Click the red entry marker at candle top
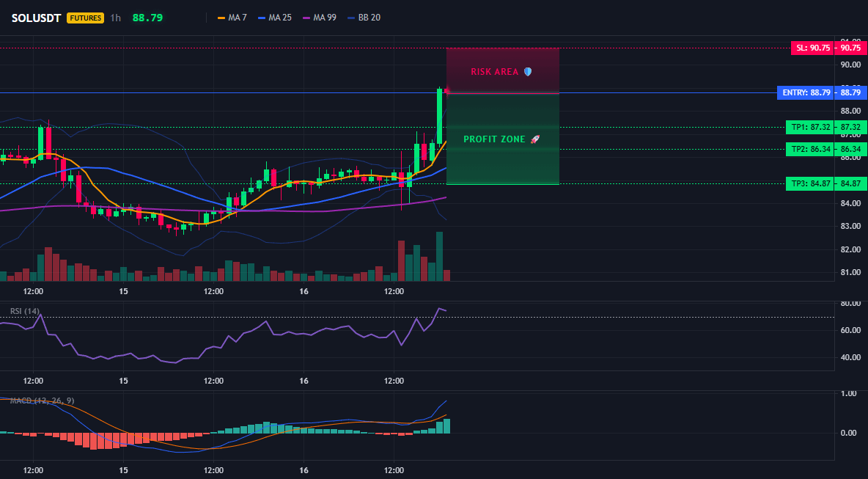This screenshot has width=868, height=479. pyautogui.click(x=446, y=91)
